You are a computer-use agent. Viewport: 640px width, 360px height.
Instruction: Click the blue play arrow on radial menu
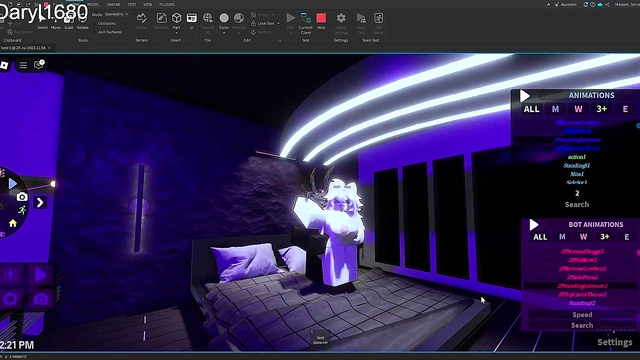pyautogui.click(x=13, y=184)
